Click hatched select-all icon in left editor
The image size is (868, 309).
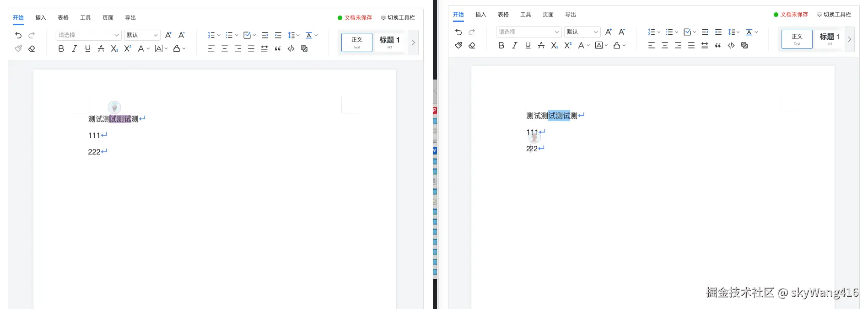point(304,48)
